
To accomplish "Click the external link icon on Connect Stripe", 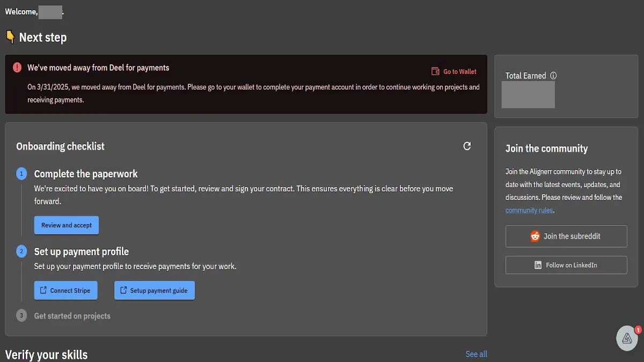I will pos(42,290).
